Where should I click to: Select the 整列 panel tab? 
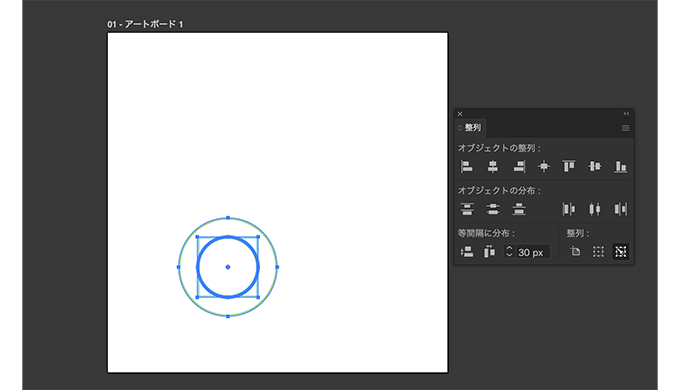pyautogui.click(x=473, y=128)
